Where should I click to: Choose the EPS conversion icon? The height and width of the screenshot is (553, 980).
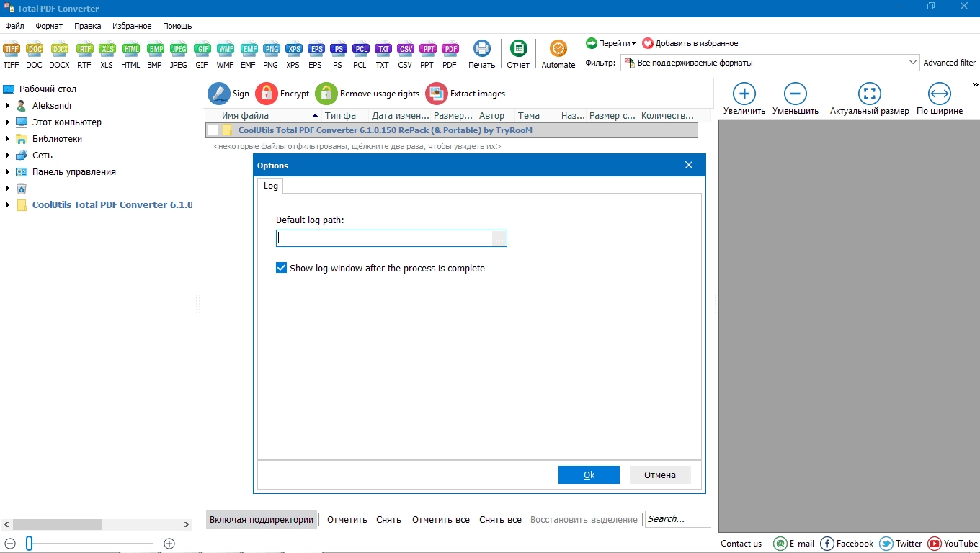(x=315, y=55)
